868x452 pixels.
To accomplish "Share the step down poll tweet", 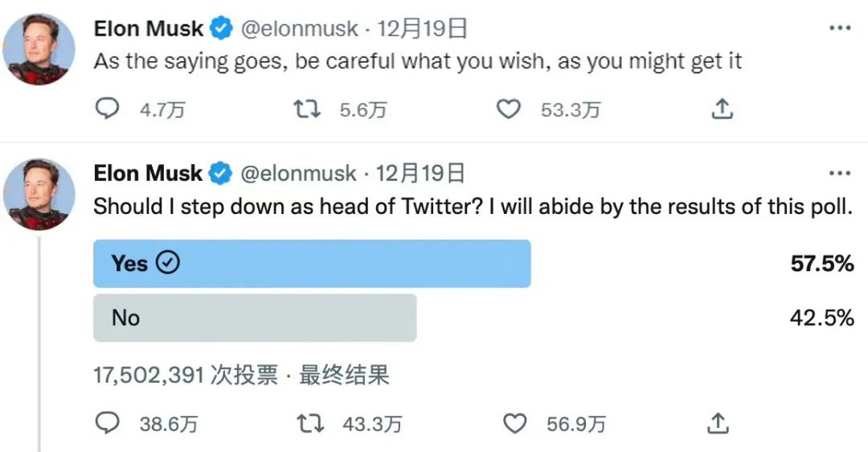I will 718,422.
